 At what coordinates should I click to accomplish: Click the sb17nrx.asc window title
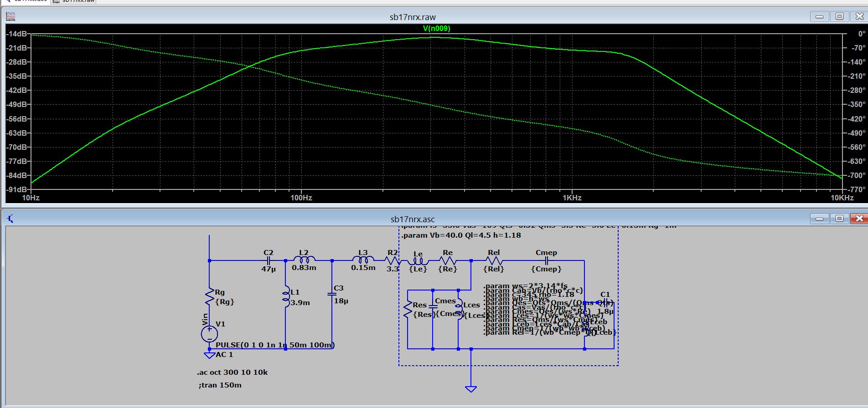413,219
